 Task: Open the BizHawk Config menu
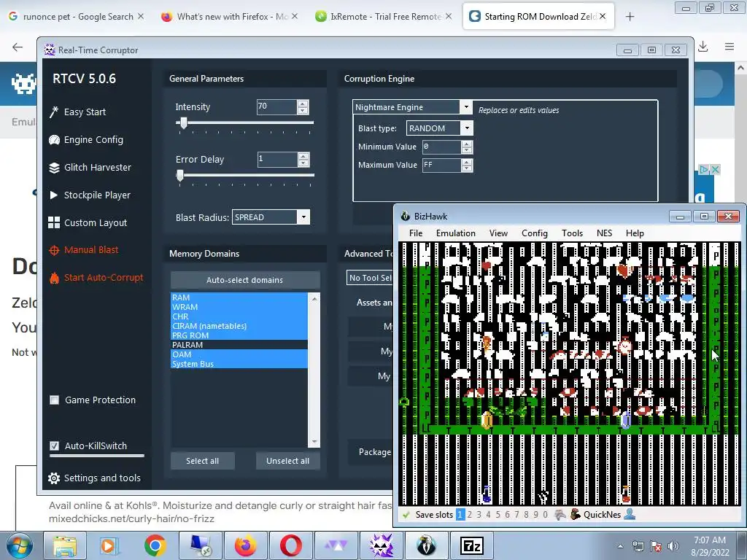pyautogui.click(x=535, y=233)
